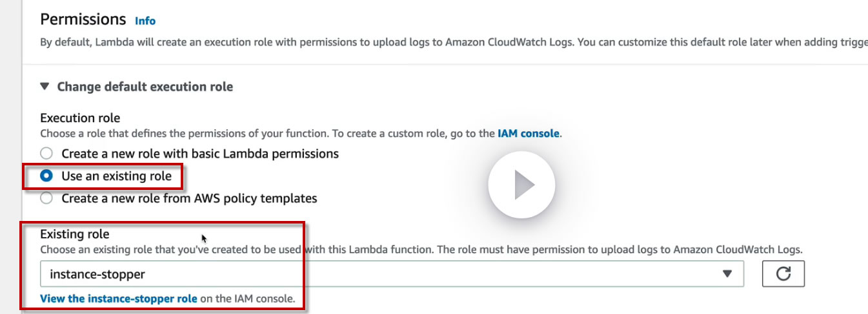Image resolution: width=868 pixels, height=314 pixels.
Task: Click the 'Existing role' field label
Action: [x=75, y=234]
